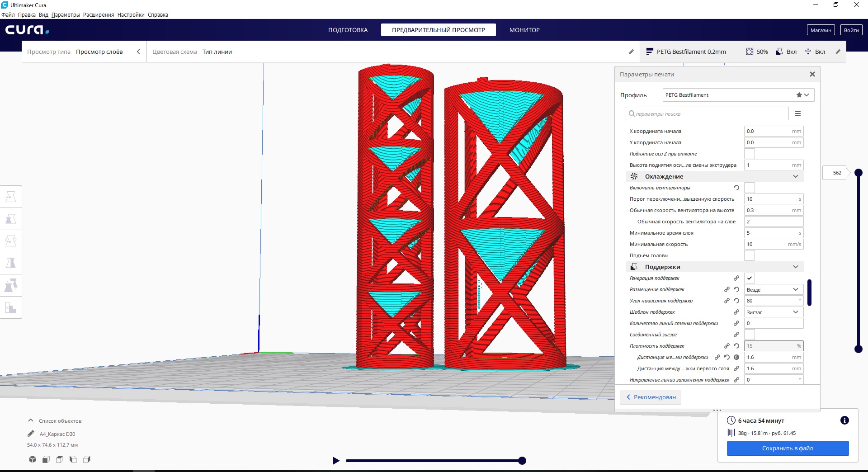
Task: Click the hamburger settings visibility menu icon
Action: click(x=798, y=114)
